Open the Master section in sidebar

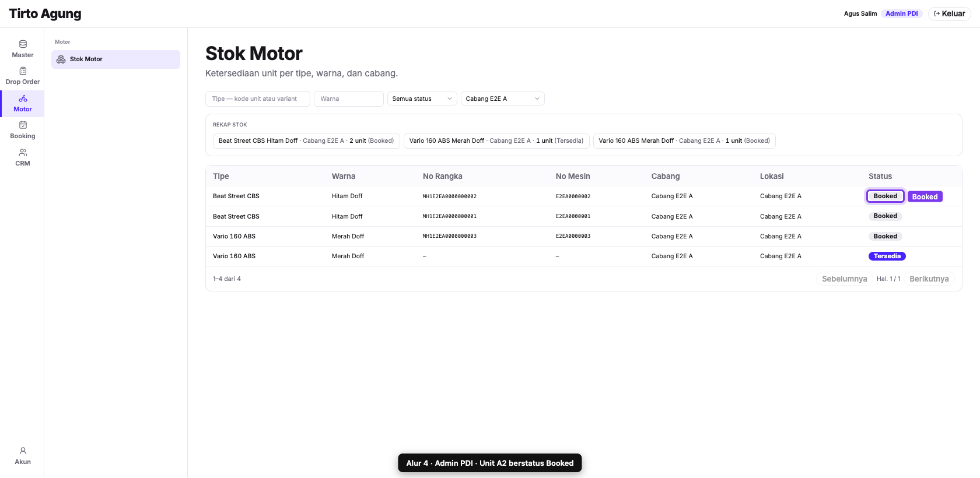(x=23, y=49)
